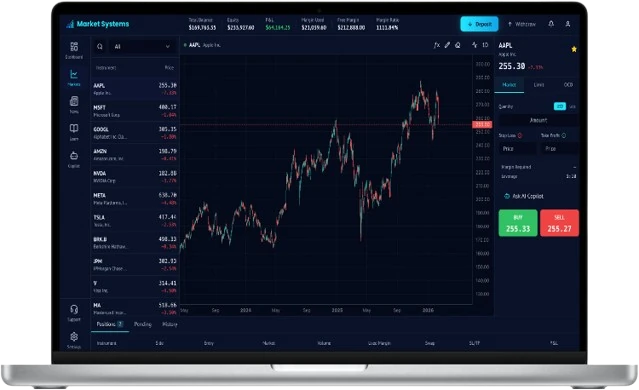639x390 pixels.
Task: Open the notifications bell icon
Action: (x=551, y=24)
